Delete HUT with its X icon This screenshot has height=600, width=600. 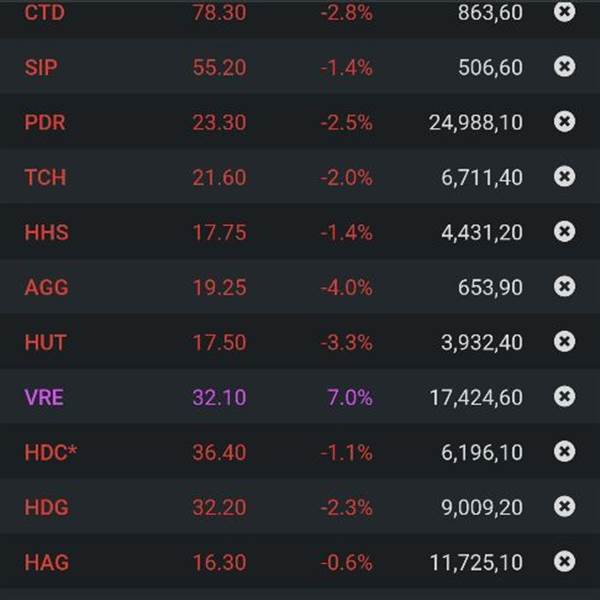click(565, 342)
